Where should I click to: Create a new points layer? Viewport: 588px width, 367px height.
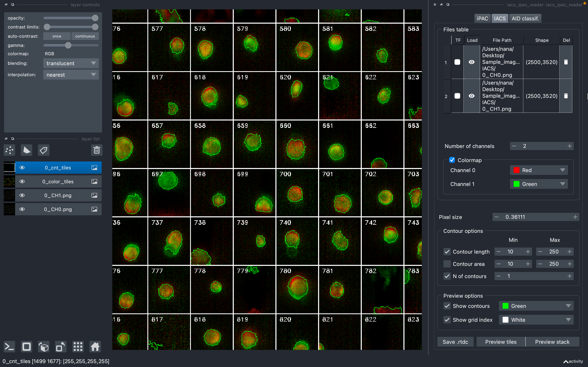9,150
